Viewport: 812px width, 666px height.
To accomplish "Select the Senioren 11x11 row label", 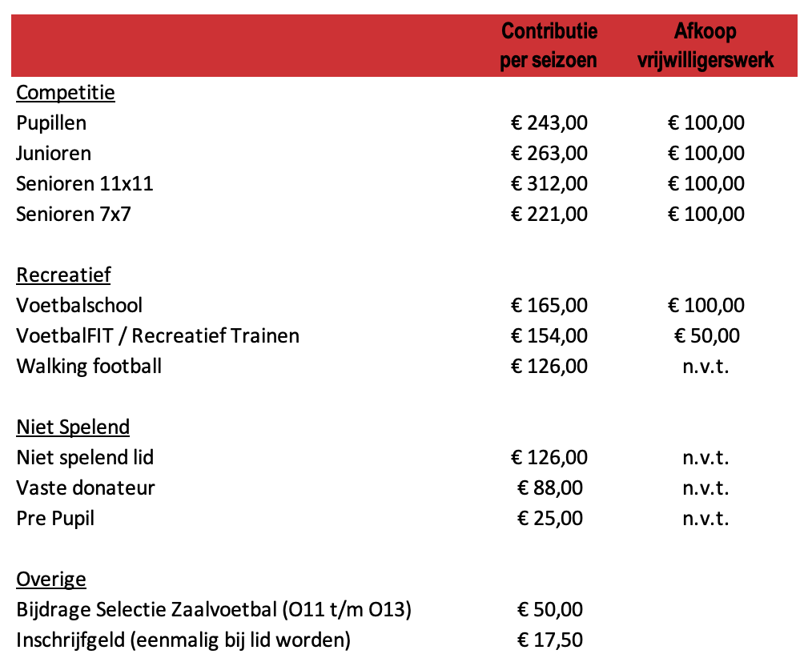I will [85, 183].
